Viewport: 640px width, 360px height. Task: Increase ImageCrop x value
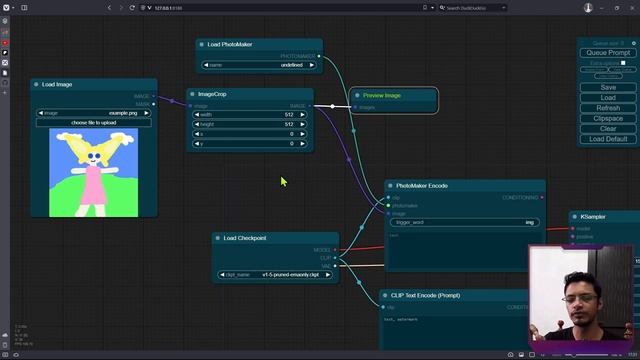click(x=302, y=134)
